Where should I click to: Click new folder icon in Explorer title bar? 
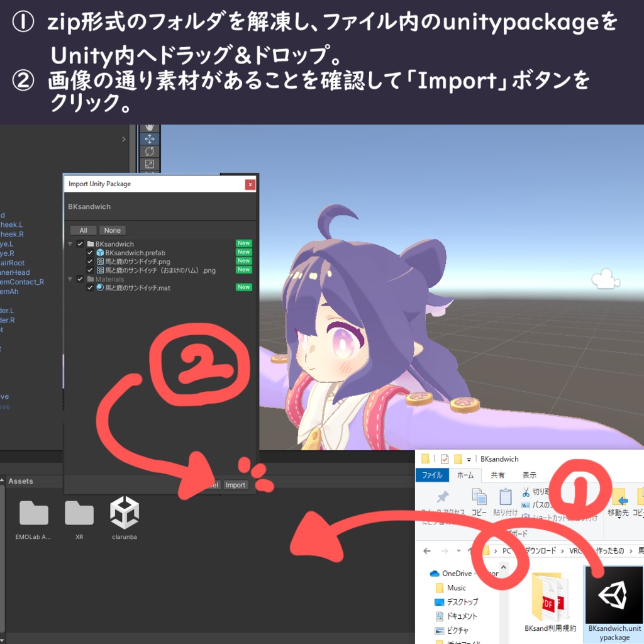pyautogui.click(x=458, y=458)
